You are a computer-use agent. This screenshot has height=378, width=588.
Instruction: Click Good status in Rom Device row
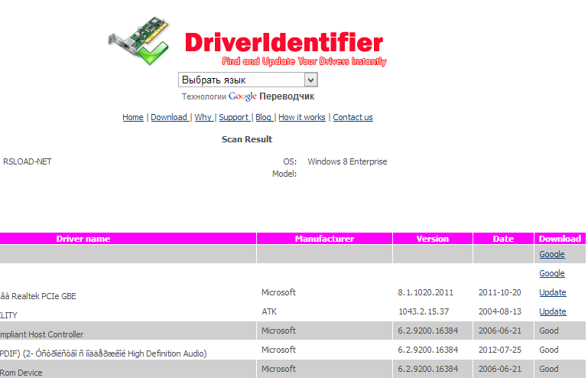549,369
